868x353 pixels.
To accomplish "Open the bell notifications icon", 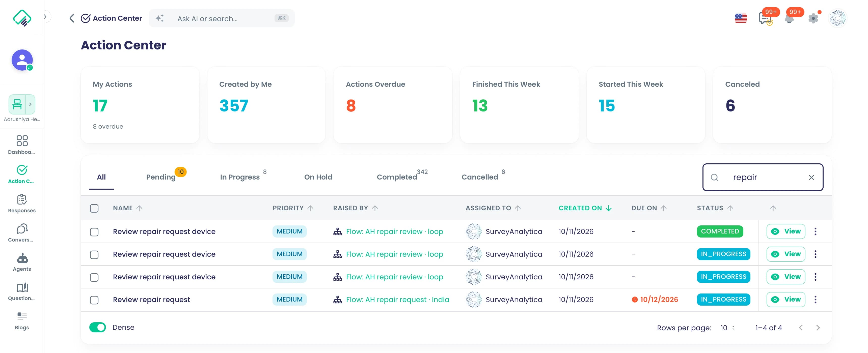I will tap(789, 18).
